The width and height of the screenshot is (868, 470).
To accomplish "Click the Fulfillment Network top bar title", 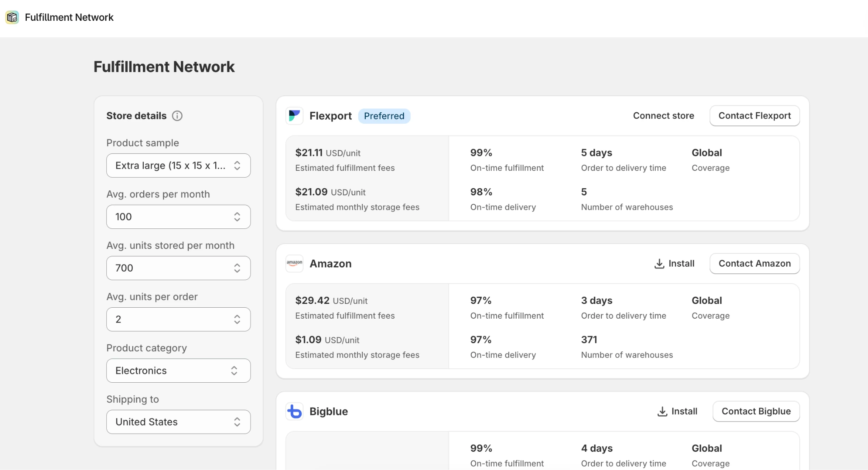I will [69, 17].
